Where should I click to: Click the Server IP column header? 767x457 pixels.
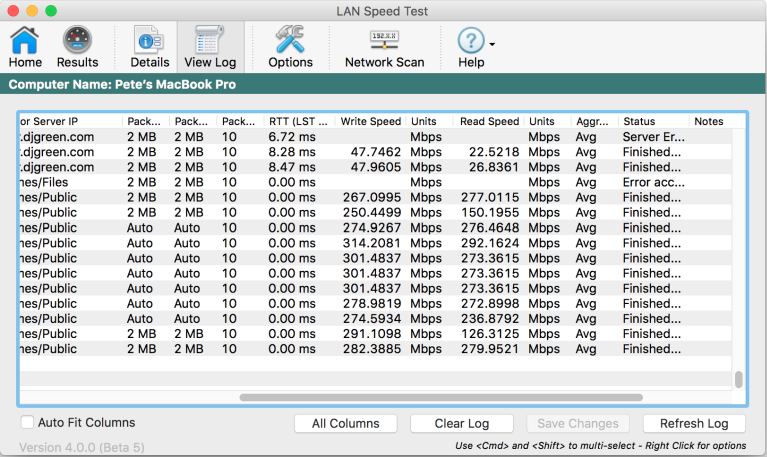(71, 121)
